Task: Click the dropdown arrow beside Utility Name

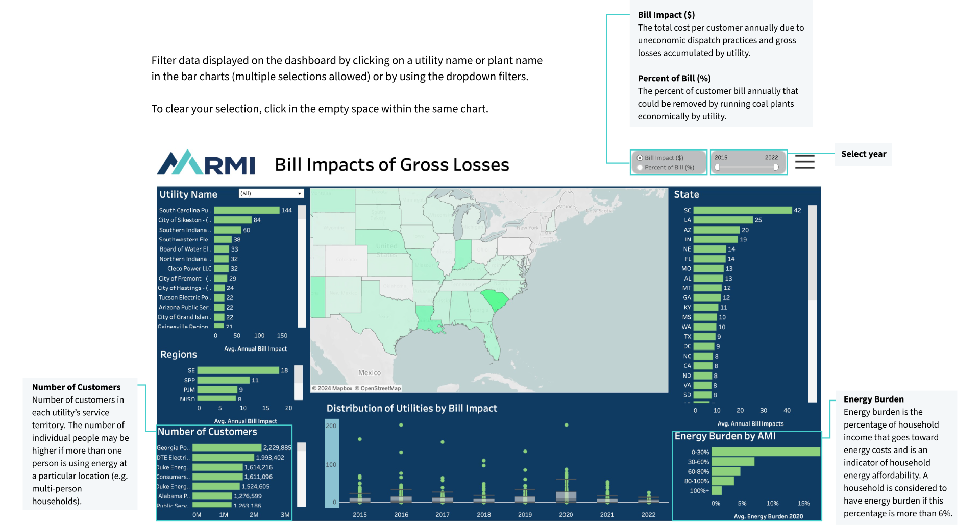Action: click(300, 194)
